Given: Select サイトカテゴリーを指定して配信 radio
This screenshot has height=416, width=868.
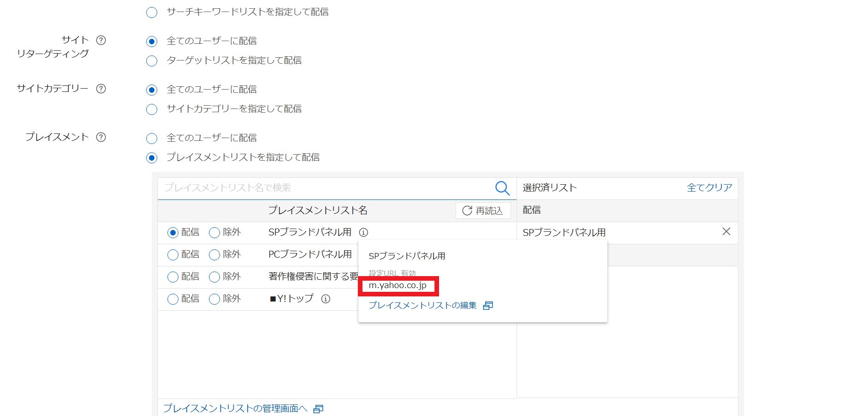Looking at the screenshot, I should tap(152, 109).
